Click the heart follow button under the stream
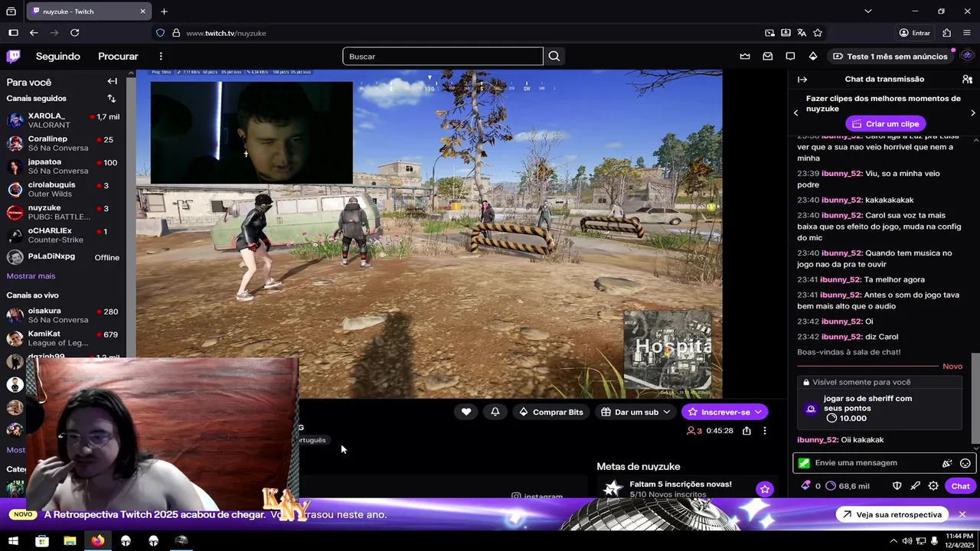 [466, 412]
